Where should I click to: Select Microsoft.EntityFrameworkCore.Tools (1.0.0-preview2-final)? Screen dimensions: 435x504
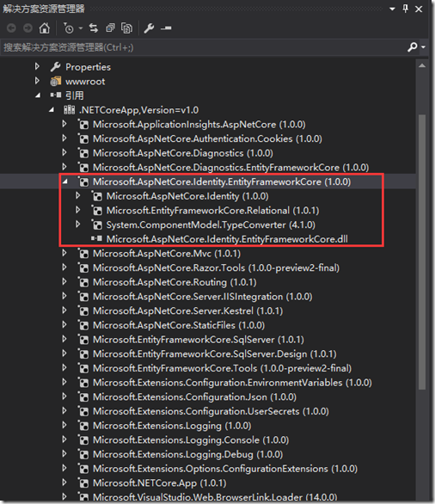pyautogui.click(x=222, y=368)
